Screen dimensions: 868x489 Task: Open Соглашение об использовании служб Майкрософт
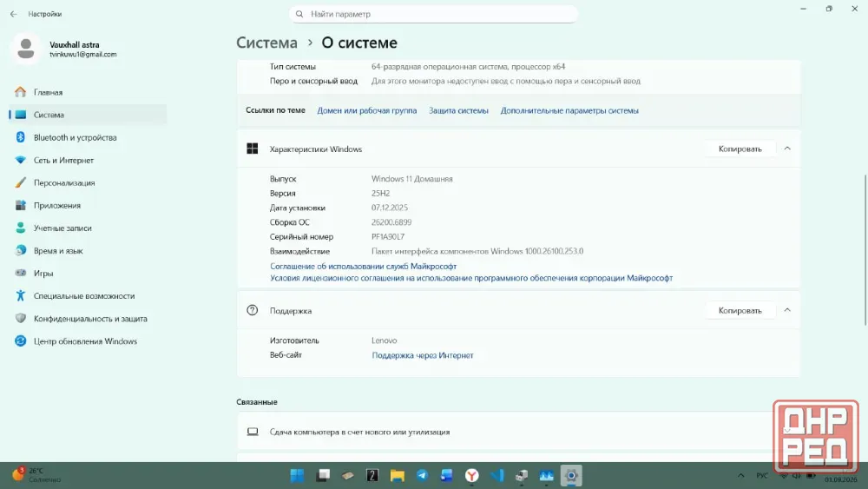363,267
